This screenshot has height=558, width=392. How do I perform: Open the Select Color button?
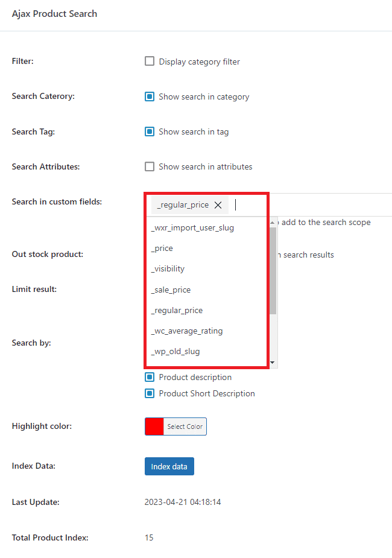click(185, 426)
